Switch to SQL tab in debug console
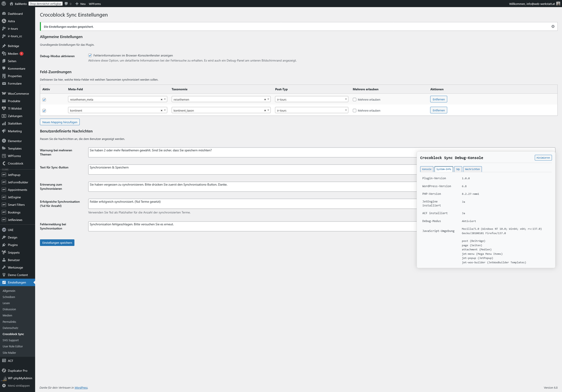 click(x=458, y=169)
